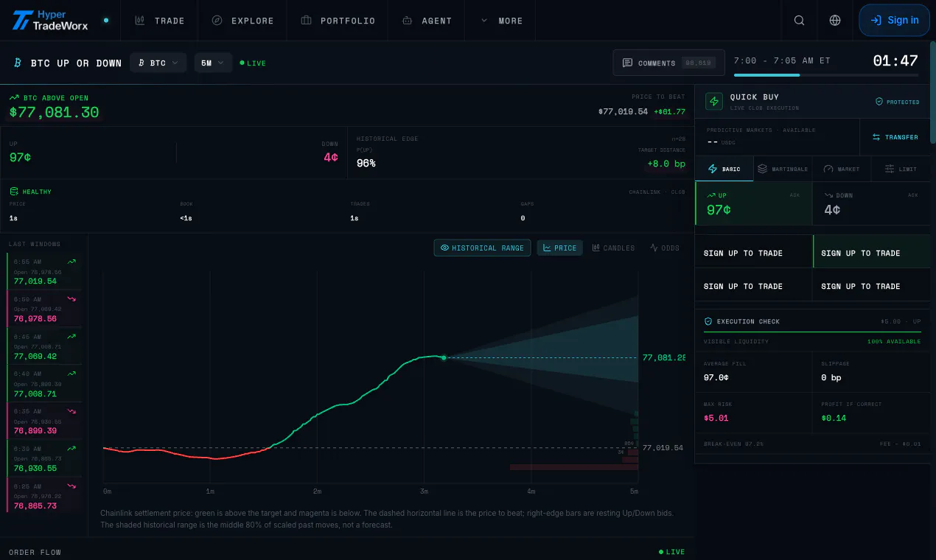Click the Protected shield badge
Image resolution: width=936 pixels, height=560 pixels.
[897, 102]
